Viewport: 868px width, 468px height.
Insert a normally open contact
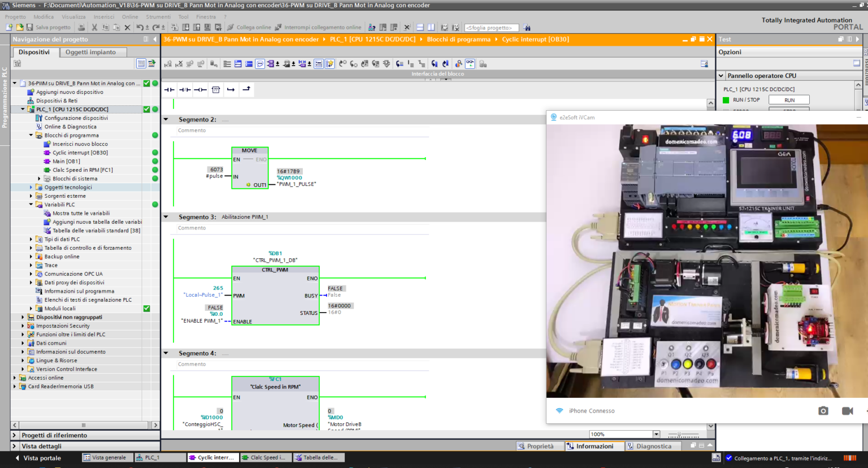click(x=169, y=89)
